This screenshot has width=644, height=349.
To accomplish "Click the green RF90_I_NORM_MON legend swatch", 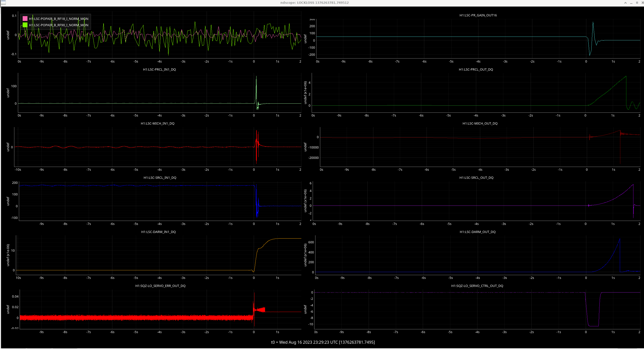I will click(25, 25).
